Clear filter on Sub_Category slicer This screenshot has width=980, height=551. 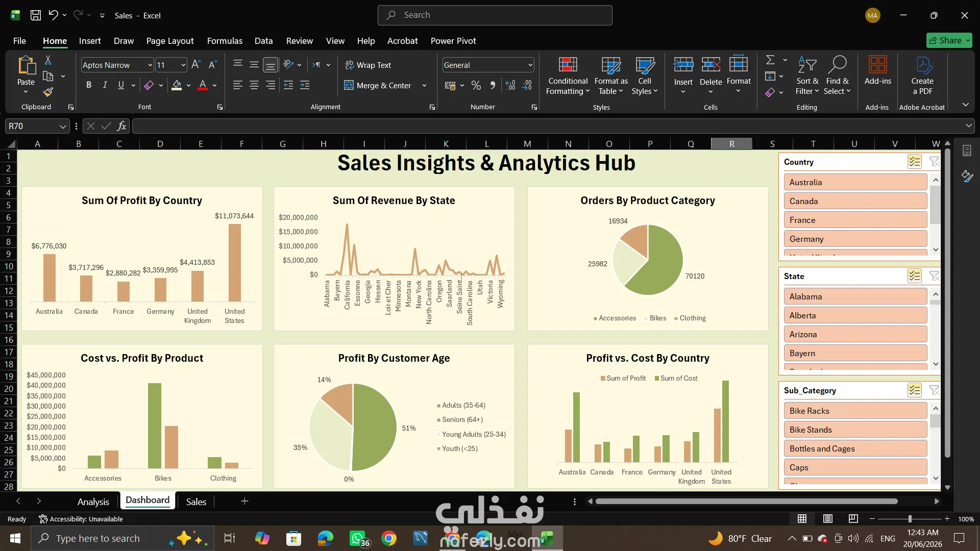point(934,390)
